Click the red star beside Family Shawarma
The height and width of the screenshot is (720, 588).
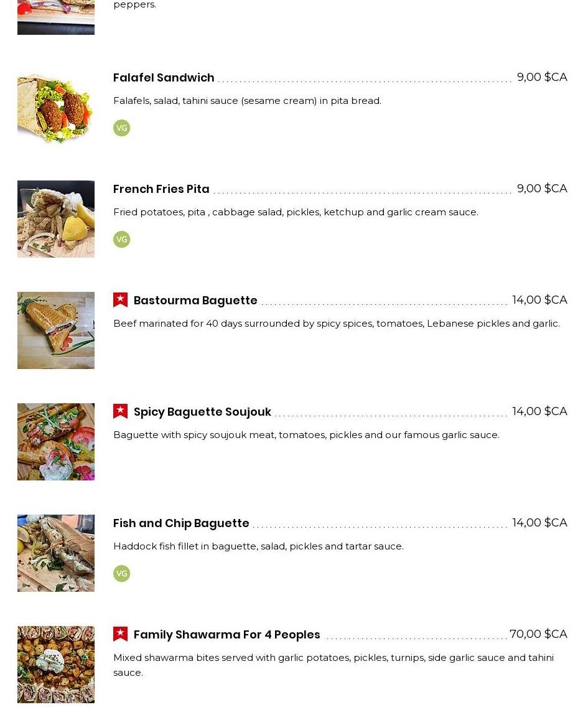121,634
